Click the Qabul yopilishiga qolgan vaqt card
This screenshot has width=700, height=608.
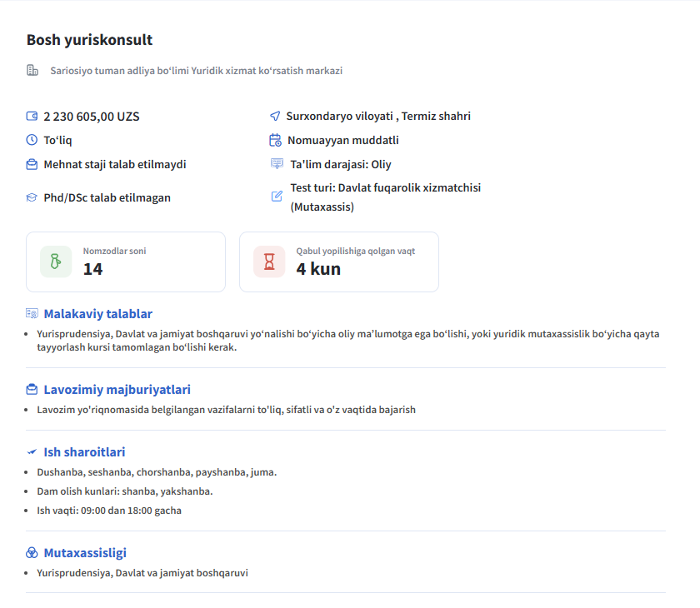pyautogui.click(x=339, y=262)
